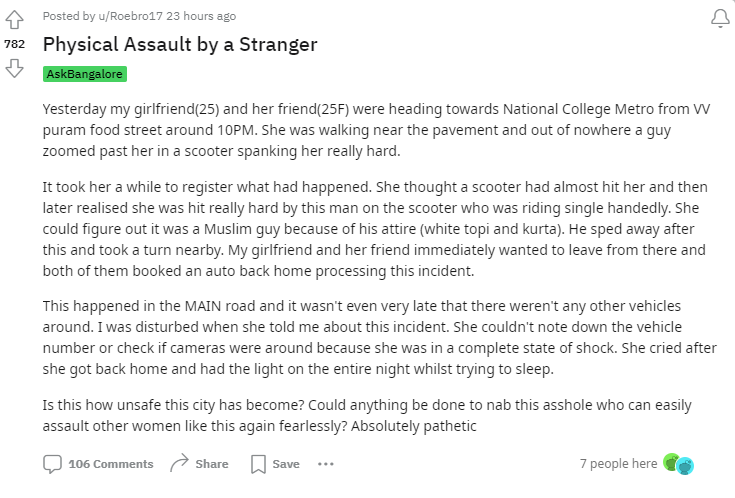This screenshot has height=498, width=735.
Task: Click the 23 hours ago timestamp
Action: pyautogui.click(x=201, y=16)
